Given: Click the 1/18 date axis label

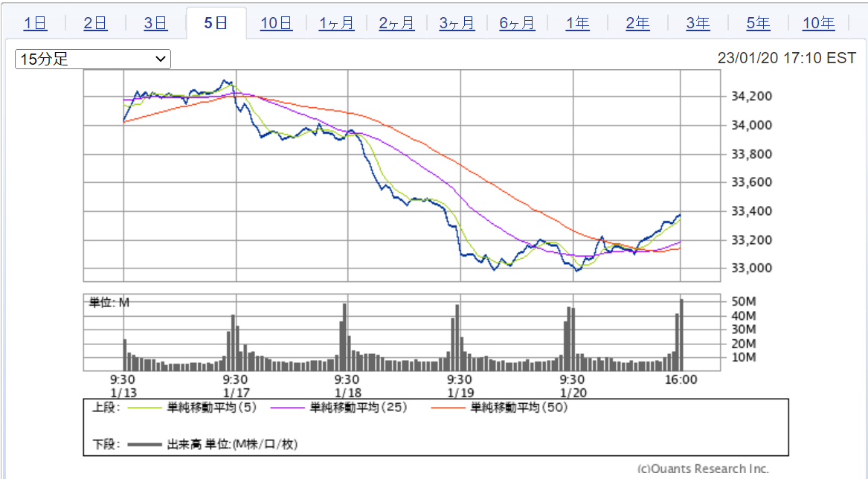Looking at the screenshot, I should click(347, 393).
